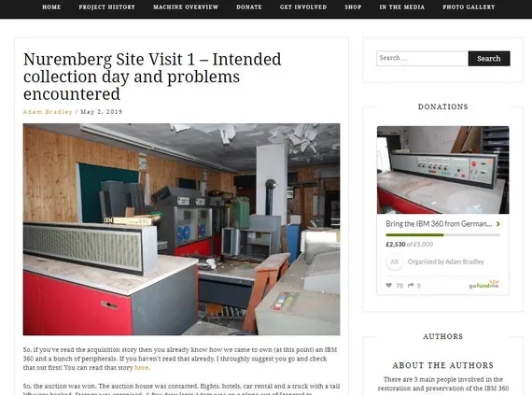Click the Adam Bradley author link
The width and height of the screenshot is (532, 395).
point(48,112)
